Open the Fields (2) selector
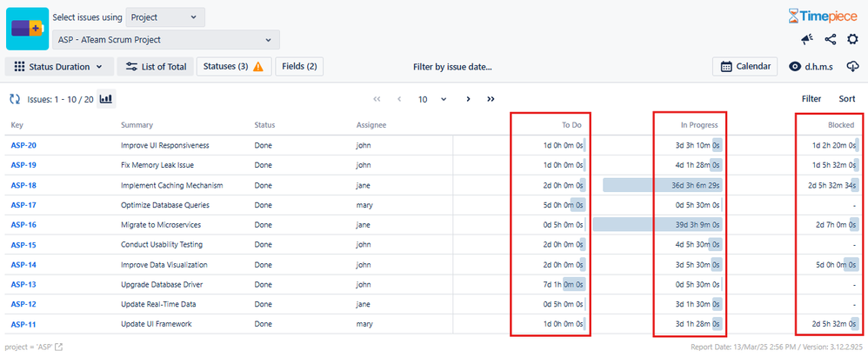Screen dimensions: 868x357 tap(299, 66)
